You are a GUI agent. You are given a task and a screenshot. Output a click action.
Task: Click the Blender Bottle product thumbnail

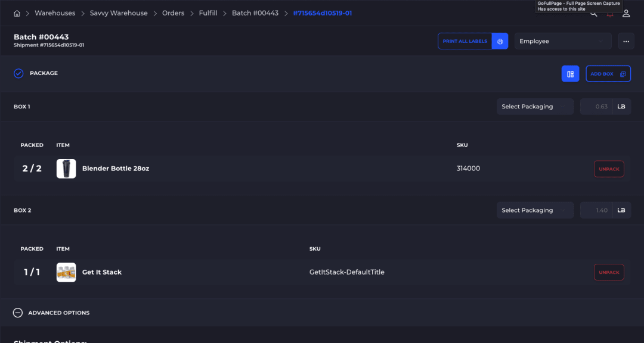(x=66, y=169)
